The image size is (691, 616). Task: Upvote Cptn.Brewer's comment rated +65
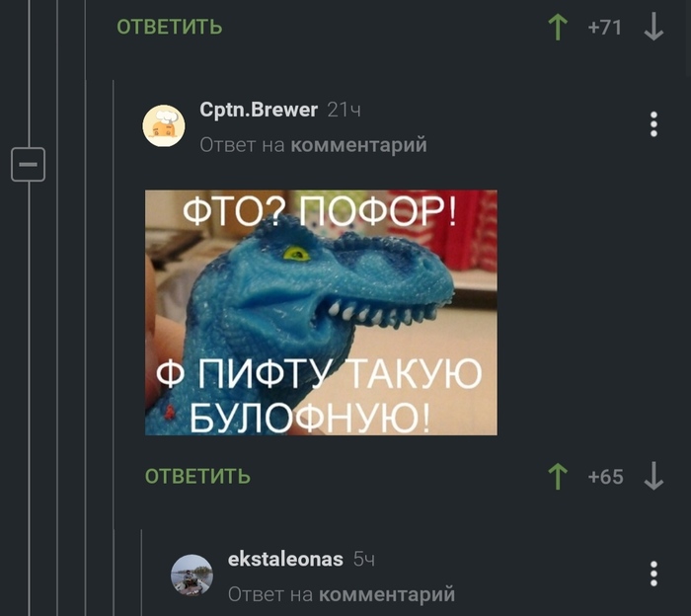[x=558, y=477]
